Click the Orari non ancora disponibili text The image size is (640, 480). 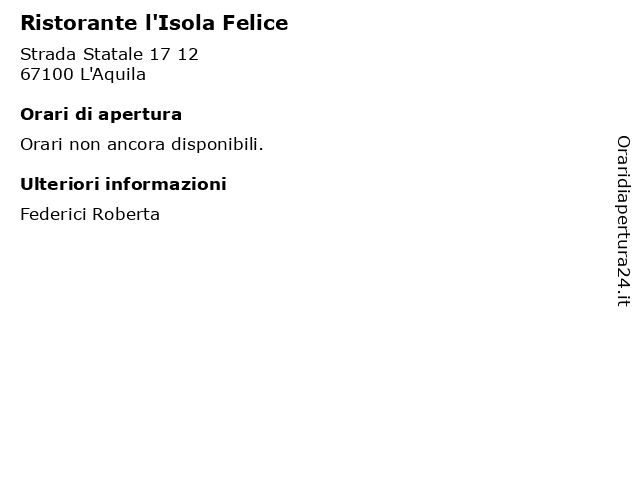142,144
